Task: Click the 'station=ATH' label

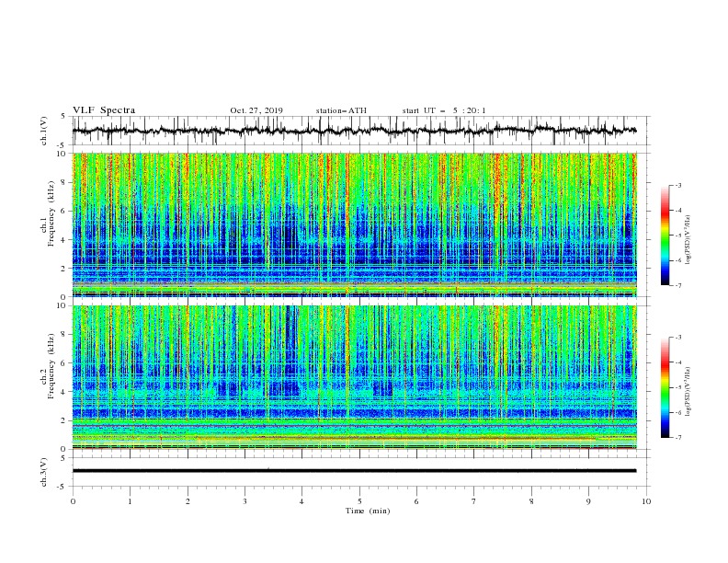Action: tap(341, 110)
